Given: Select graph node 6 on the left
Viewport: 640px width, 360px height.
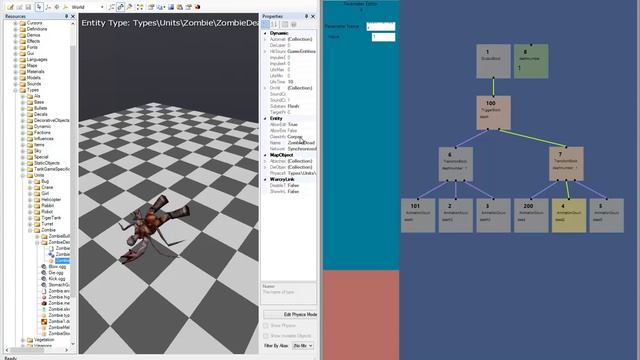Looking at the screenshot, I should coord(456,164).
